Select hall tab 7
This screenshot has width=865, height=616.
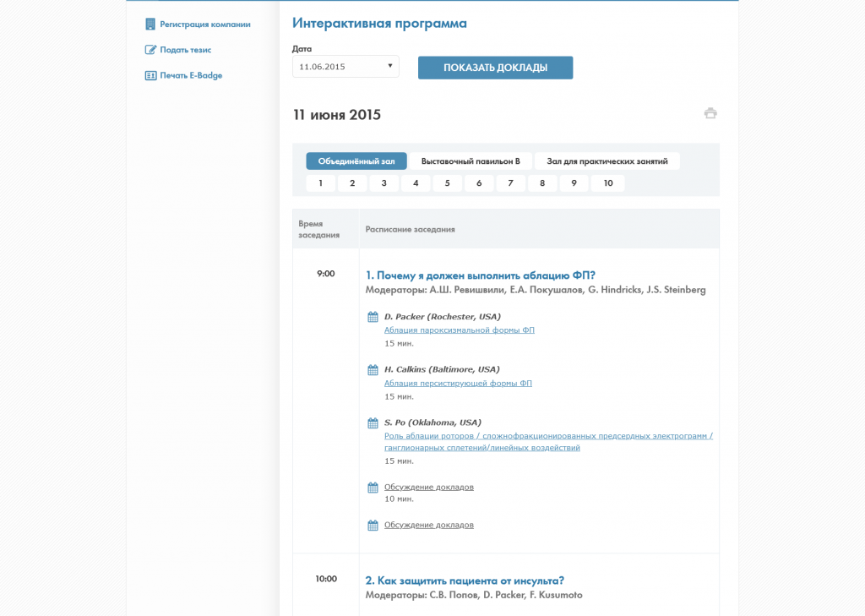511,183
